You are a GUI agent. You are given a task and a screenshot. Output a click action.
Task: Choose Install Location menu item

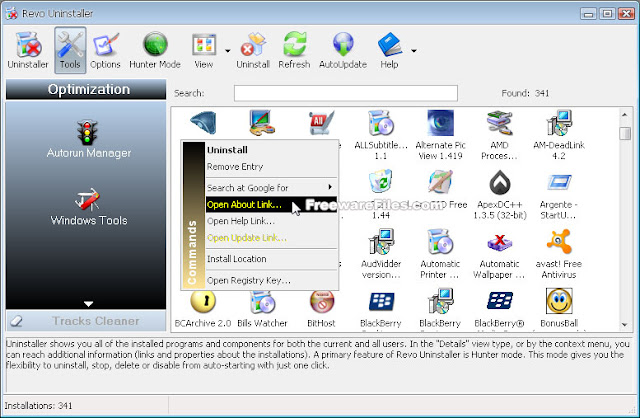[271, 259]
